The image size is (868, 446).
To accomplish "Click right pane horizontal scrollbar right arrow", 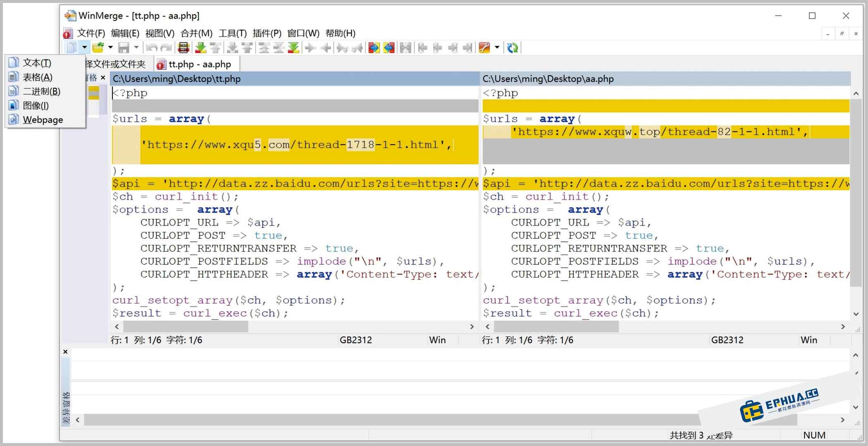I will [843, 327].
